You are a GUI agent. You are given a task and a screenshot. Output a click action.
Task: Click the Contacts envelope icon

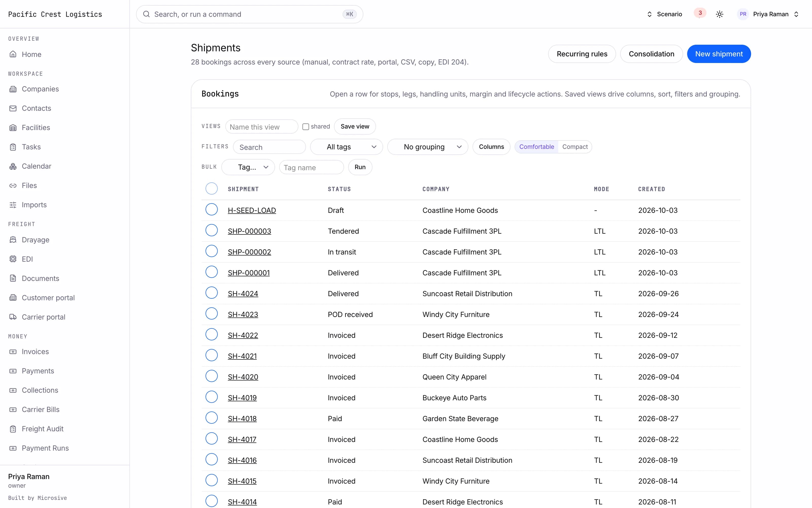[x=13, y=108]
